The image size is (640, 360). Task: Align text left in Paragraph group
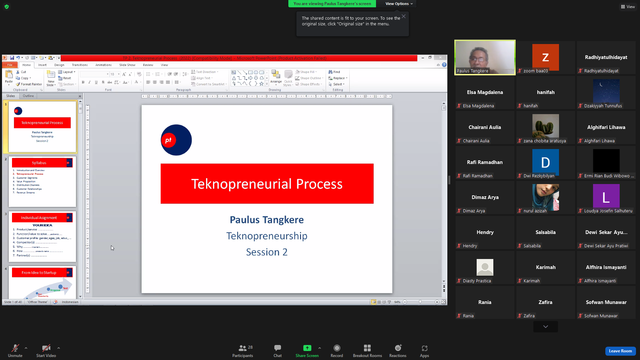[148, 82]
